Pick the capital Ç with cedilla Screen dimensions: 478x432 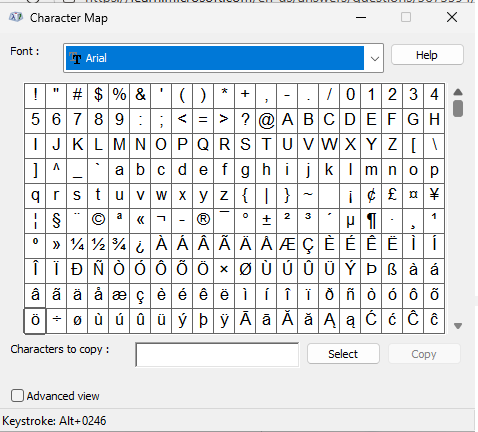308,245
